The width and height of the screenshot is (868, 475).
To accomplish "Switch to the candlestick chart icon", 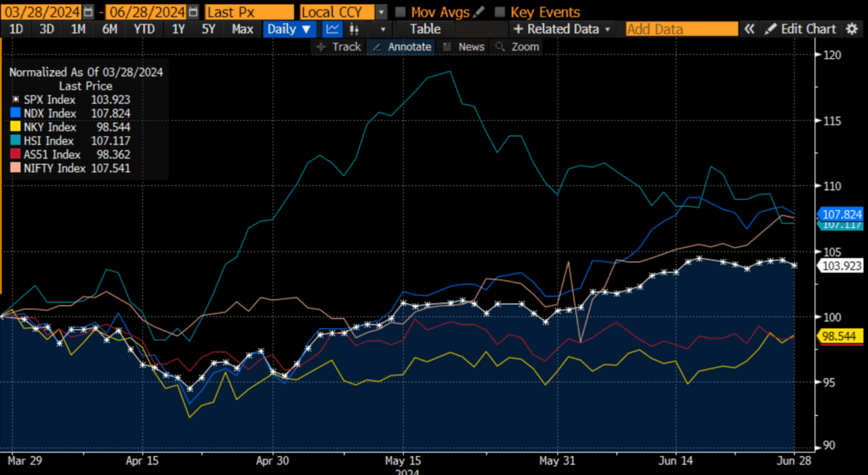I will [354, 28].
